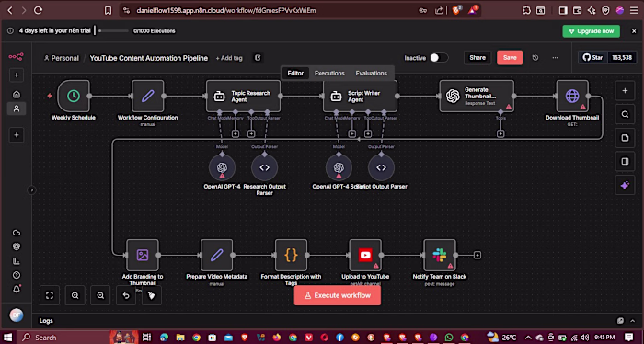This screenshot has width=644, height=344.
Task: Open the Help question icon in sidebar
Action: 17,275
